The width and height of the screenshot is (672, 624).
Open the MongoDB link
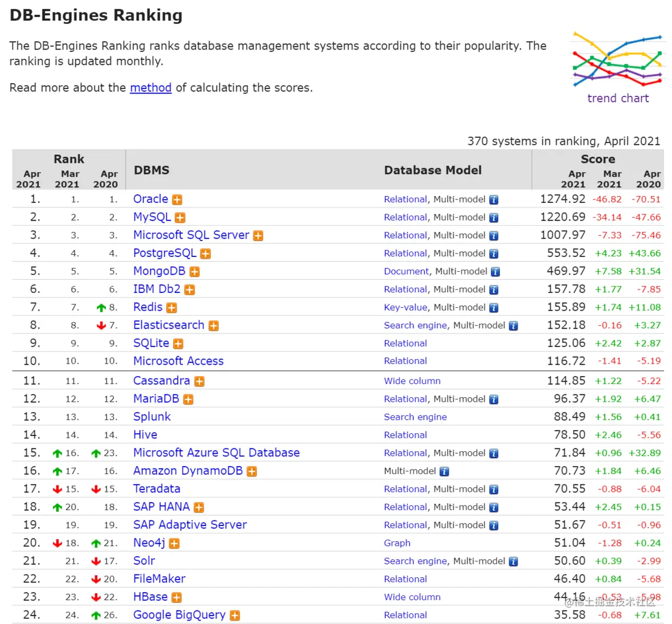[x=159, y=271]
